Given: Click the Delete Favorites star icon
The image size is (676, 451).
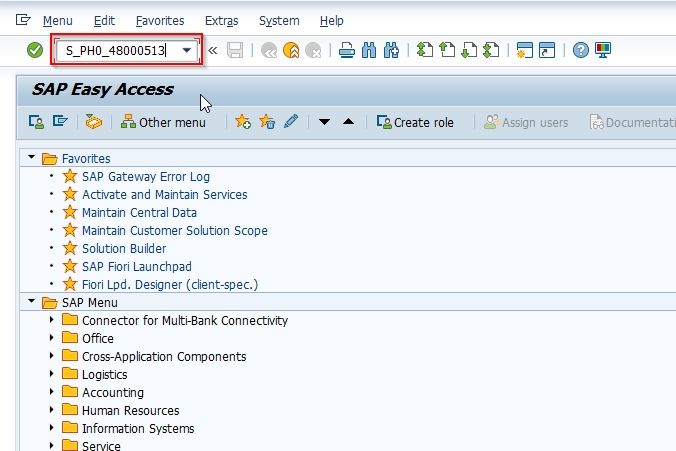Looking at the screenshot, I should (x=267, y=122).
